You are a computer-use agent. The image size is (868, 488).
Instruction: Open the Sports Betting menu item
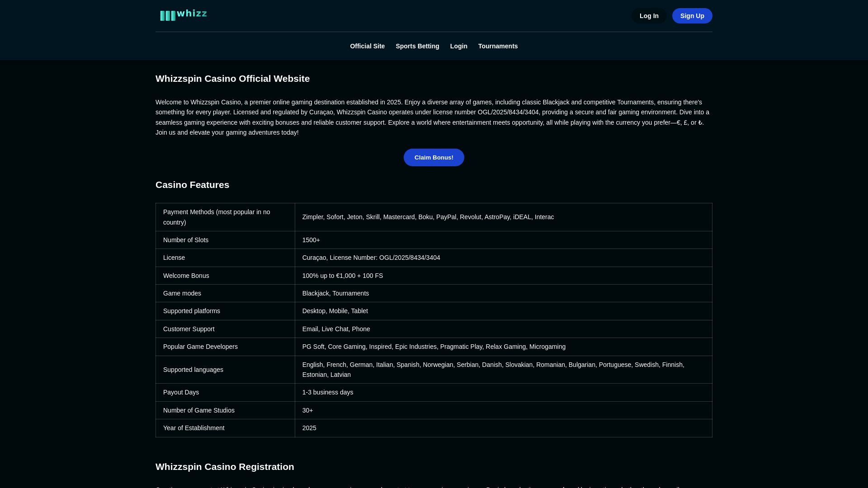pyautogui.click(x=417, y=46)
